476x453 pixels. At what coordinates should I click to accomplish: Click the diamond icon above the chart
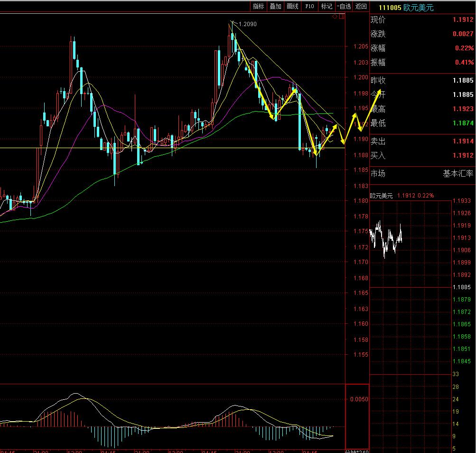point(335,16)
